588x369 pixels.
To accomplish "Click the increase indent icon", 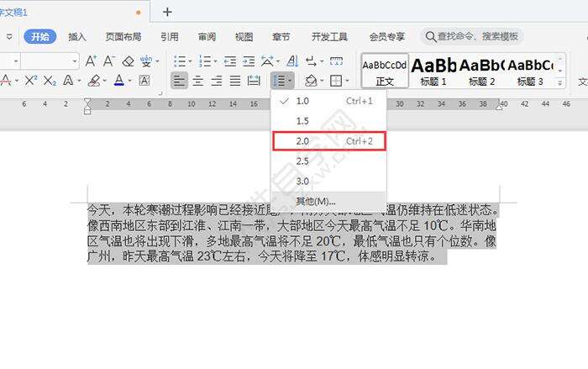I will tap(249, 61).
